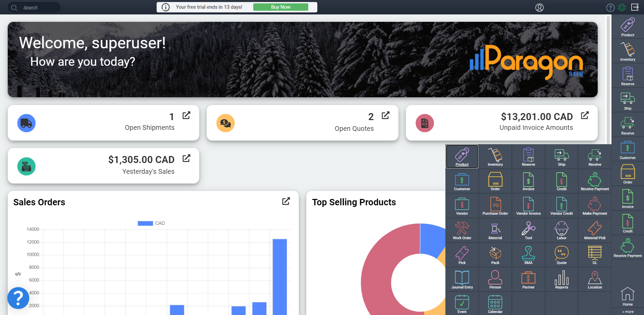Open the Location module
The image size is (644, 315).
click(x=595, y=279)
